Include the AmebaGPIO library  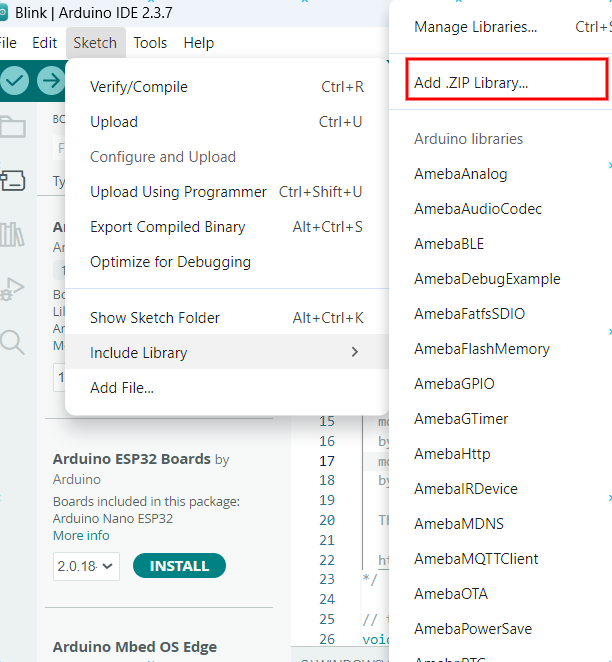[x=501, y=384]
